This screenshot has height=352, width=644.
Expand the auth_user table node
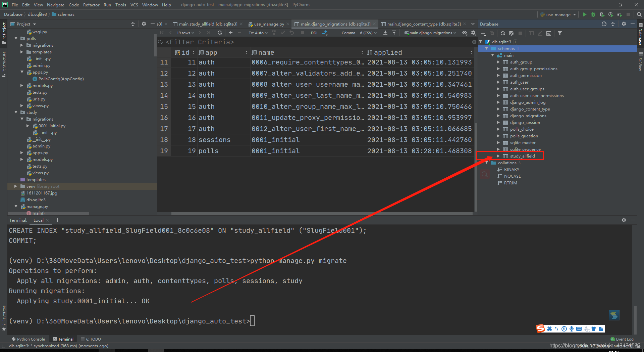click(x=499, y=82)
